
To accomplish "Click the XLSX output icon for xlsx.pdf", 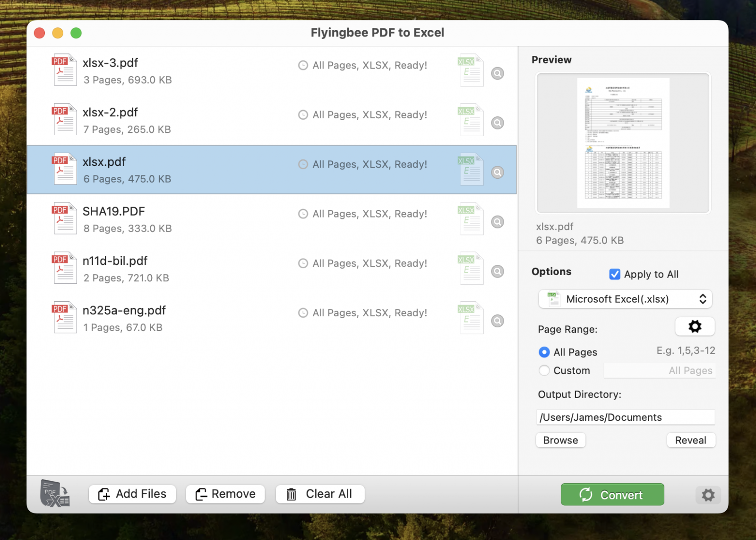I will (471, 170).
